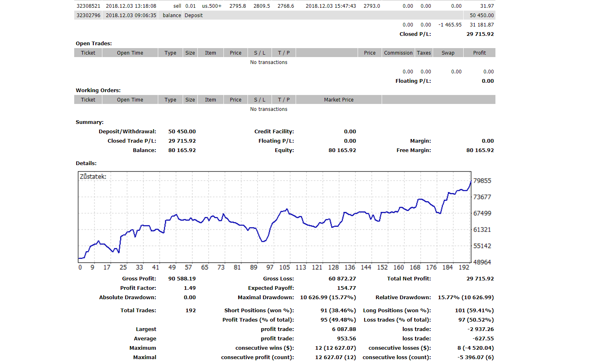The height and width of the screenshot is (364, 599).
Task: Click Commission column header in Open Trades
Action: point(398,53)
